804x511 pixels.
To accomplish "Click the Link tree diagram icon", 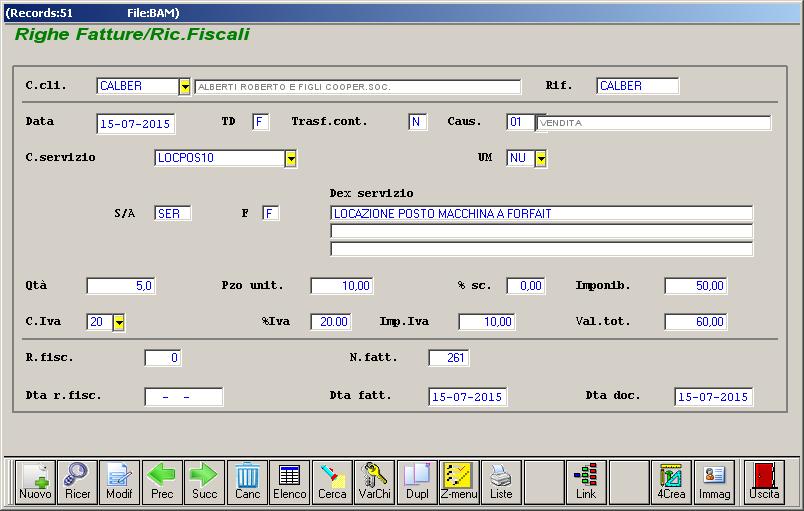I will click(586, 482).
